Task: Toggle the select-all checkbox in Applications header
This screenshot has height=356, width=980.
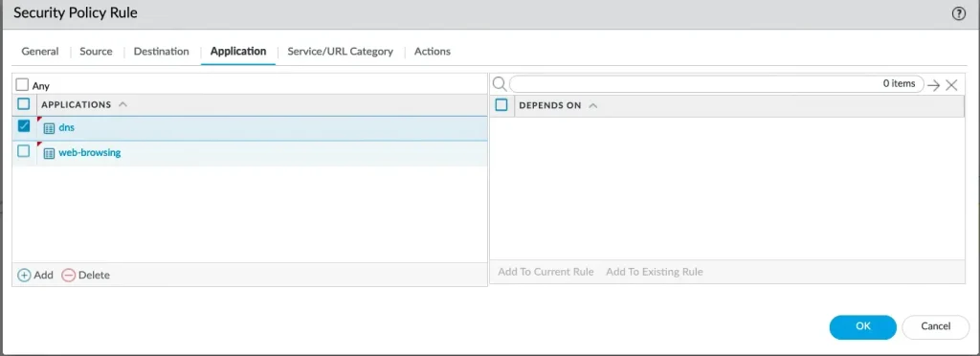Action: [24, 104]
